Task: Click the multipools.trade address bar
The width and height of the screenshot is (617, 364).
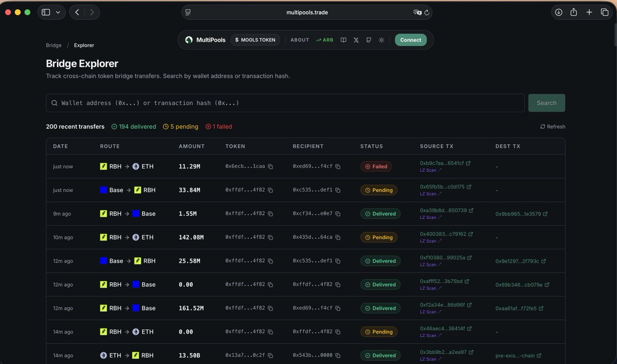Action: click(x=307, y=12)
